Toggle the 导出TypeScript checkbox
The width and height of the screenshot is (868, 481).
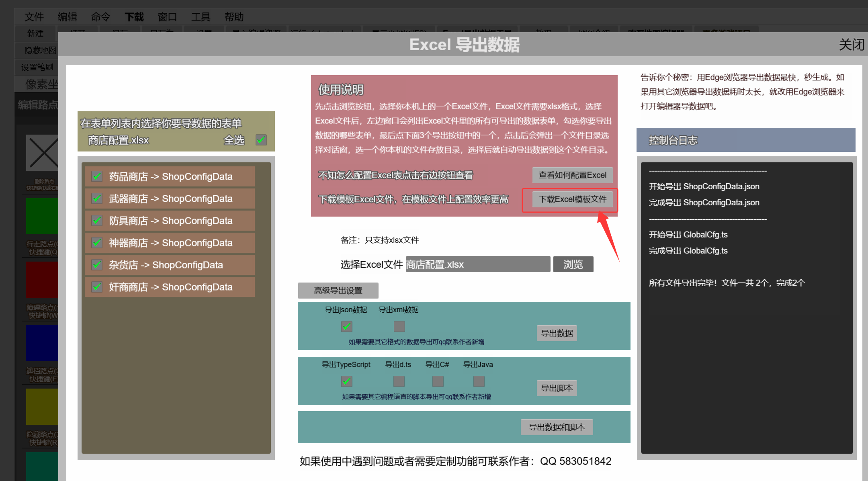[346, 381]
